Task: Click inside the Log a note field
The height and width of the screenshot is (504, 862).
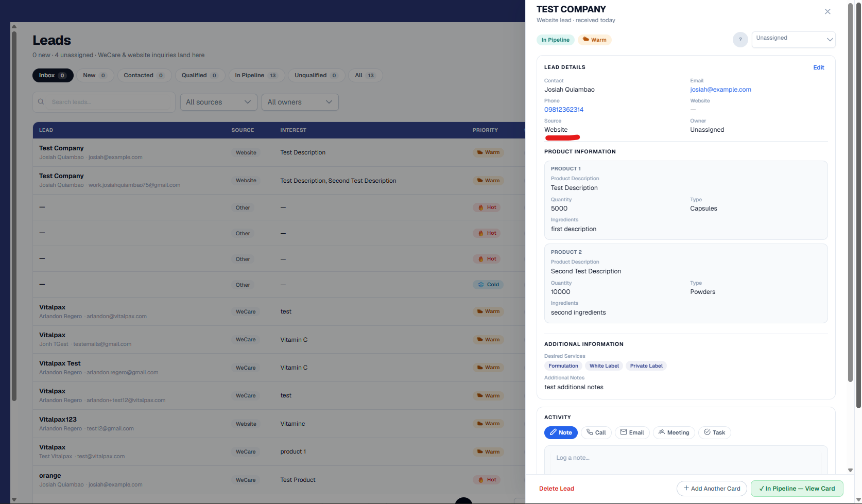Action: [x=686, y=460]
